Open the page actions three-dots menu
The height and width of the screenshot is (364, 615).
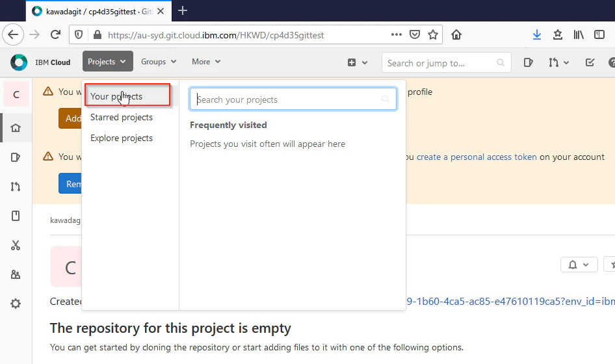[397, 34]
